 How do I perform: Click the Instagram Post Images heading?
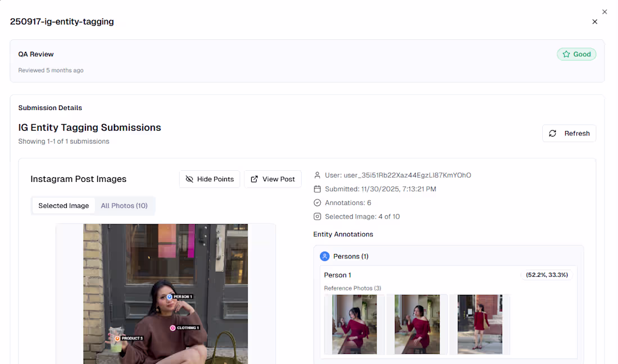coord(79,179)
